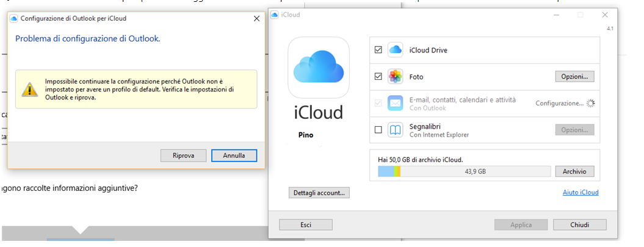Viewport: 644px width, 247px height.
Task: Uncheck the iCloud Drive checkbox
Action: 378,50
